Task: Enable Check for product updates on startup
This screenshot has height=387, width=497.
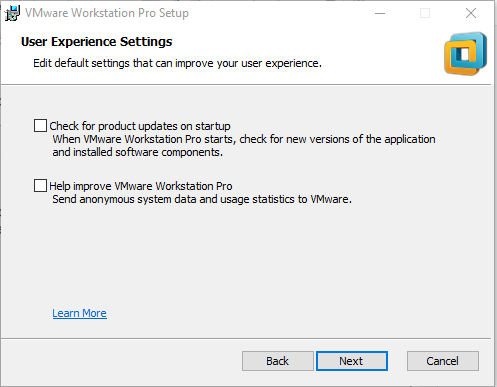Action: (40, 126)
